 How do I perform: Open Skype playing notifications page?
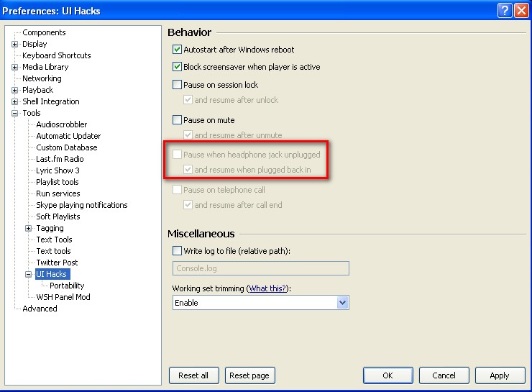[82, 205]
